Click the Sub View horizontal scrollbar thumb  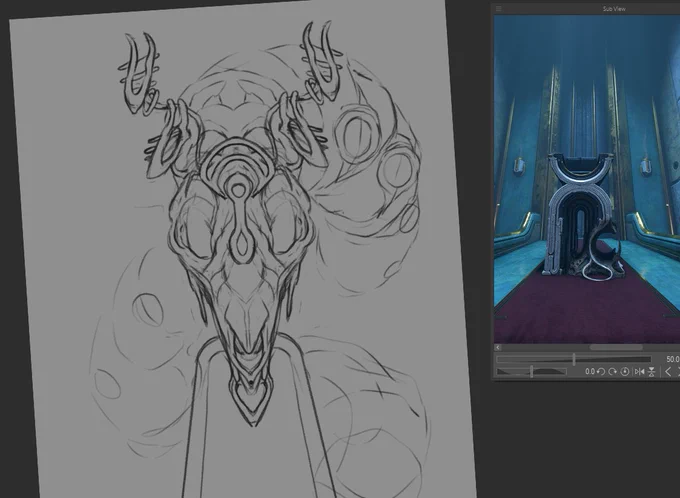coord(616,347)
